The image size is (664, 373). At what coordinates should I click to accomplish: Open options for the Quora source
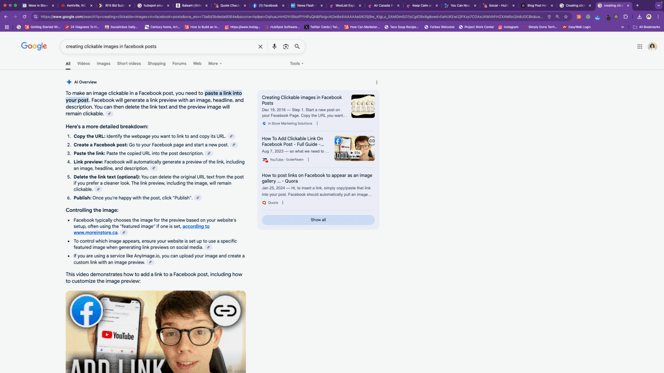coord(283,203)
